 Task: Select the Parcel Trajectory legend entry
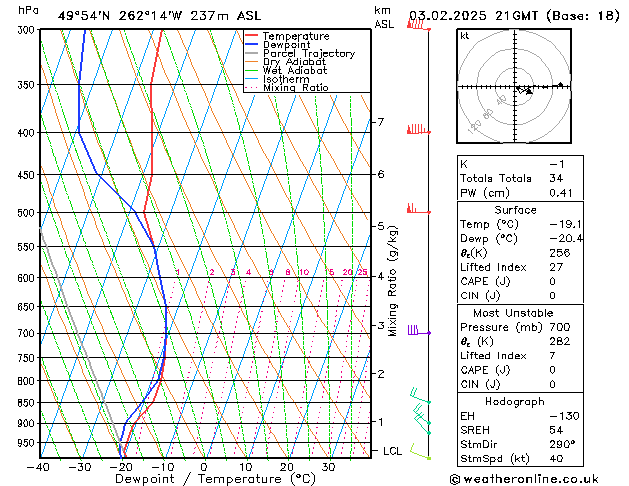pyautogui.click(x=308, y=54)
